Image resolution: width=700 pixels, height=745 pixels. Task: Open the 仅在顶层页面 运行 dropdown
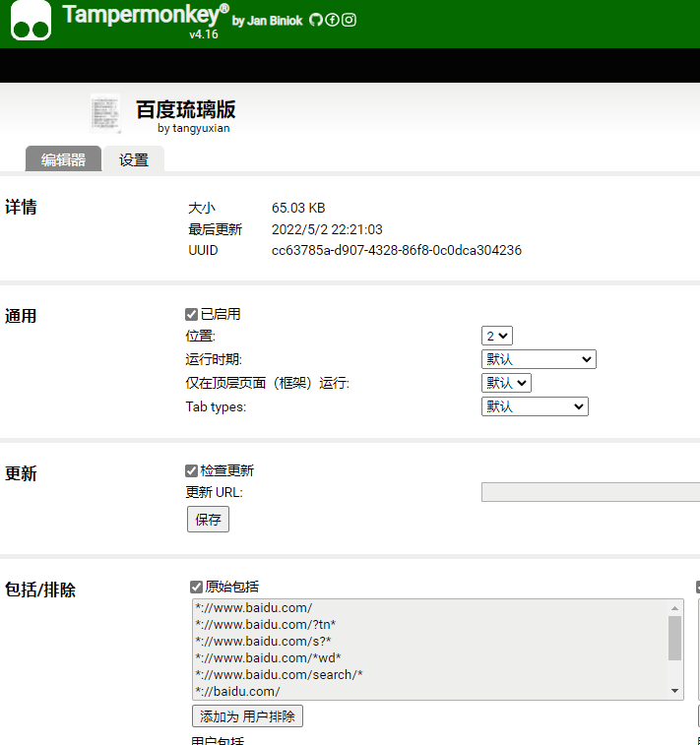tap(506, 383)
